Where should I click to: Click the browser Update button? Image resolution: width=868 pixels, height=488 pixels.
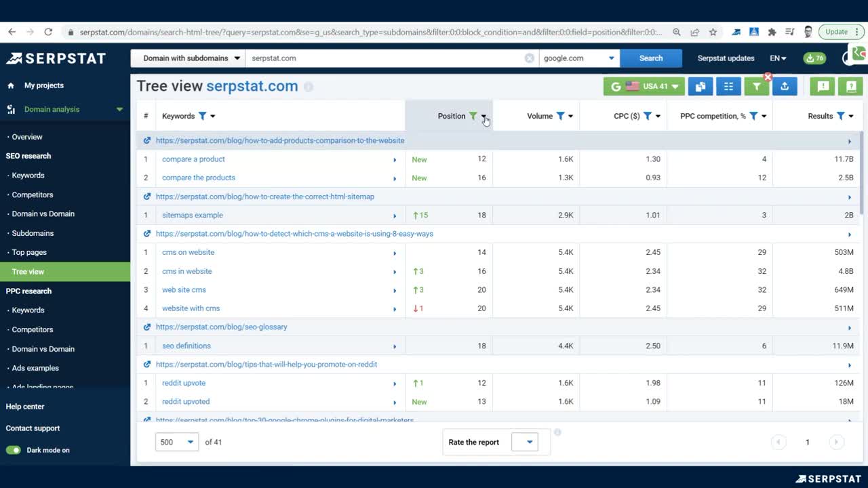(x=841, y=32)
